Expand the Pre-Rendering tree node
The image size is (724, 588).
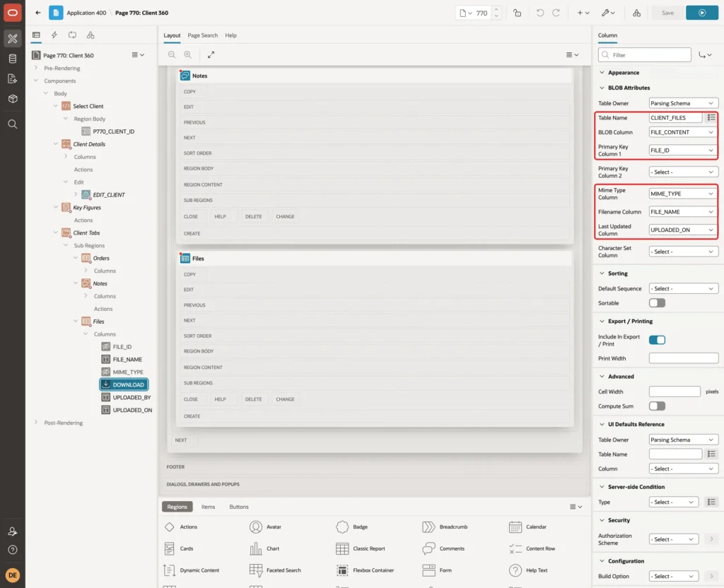coord(35,68)
